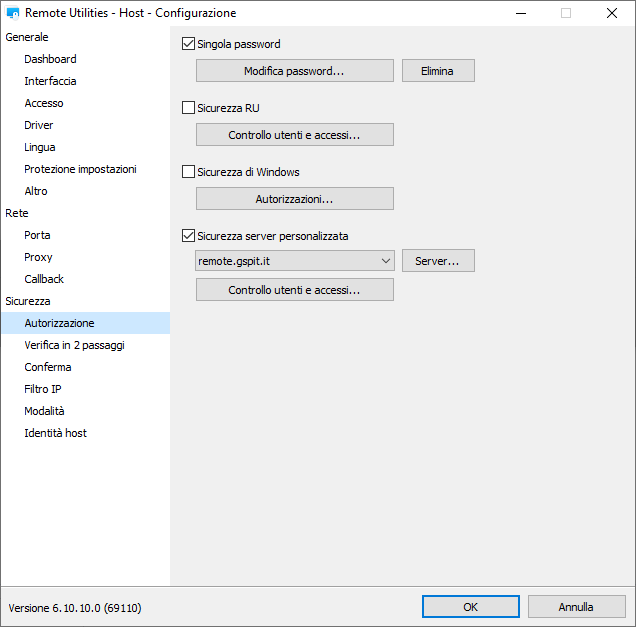Uncheck the Singola password checkbox
636x627 pixels.
188,44
